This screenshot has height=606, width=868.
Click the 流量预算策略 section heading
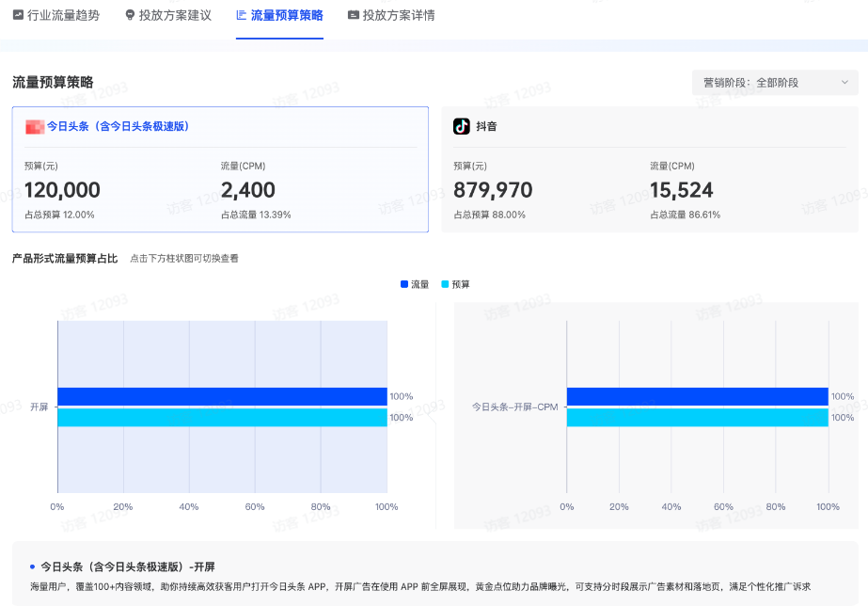[x=54, y=83]
